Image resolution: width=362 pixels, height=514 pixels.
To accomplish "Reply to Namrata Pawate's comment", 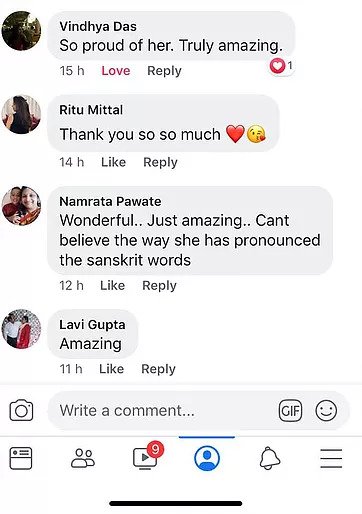I will 159,286.
